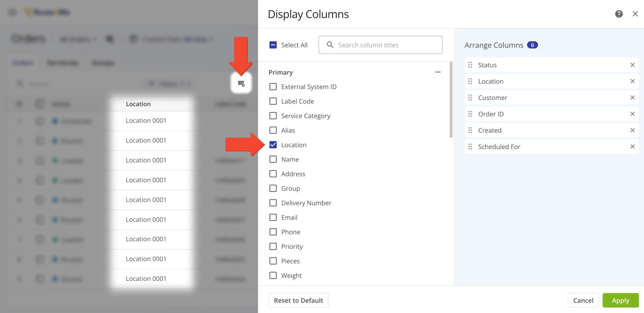The height and width of the screenshot is (313, 644).
Task: Click the drag handle beside Order ID
Action: (x=471, y=114)
